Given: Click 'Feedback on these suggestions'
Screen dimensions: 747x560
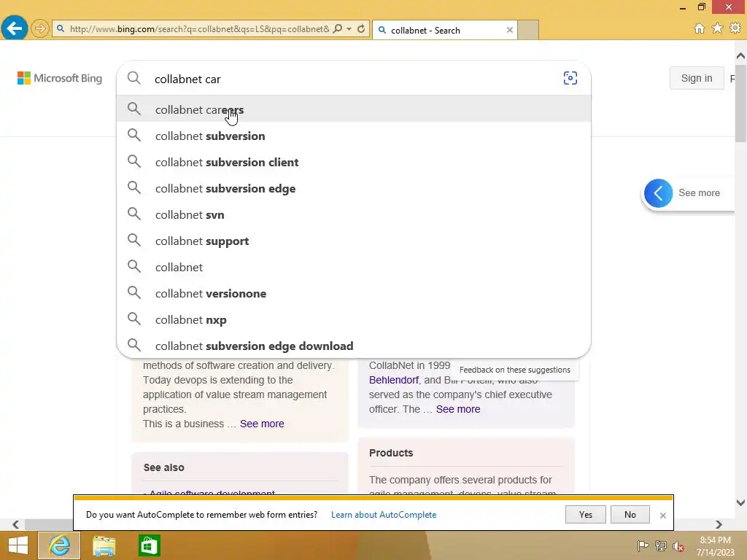Looking at the screenshot, I should tap(514, 370).
